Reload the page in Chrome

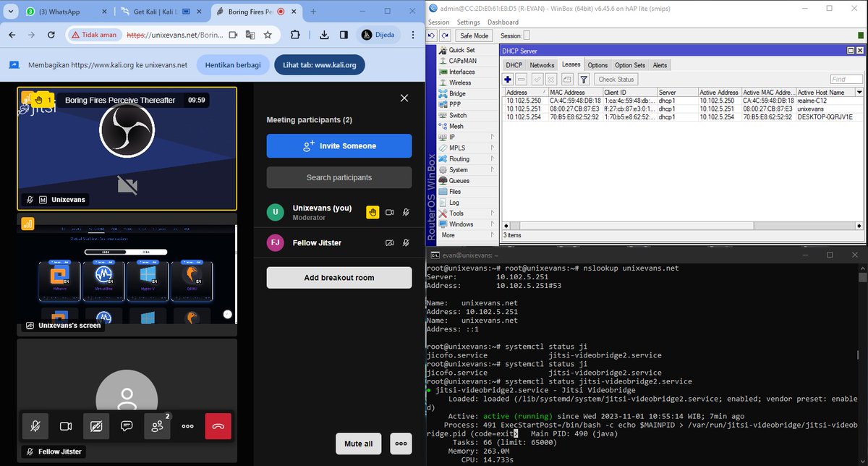(51, 35)
